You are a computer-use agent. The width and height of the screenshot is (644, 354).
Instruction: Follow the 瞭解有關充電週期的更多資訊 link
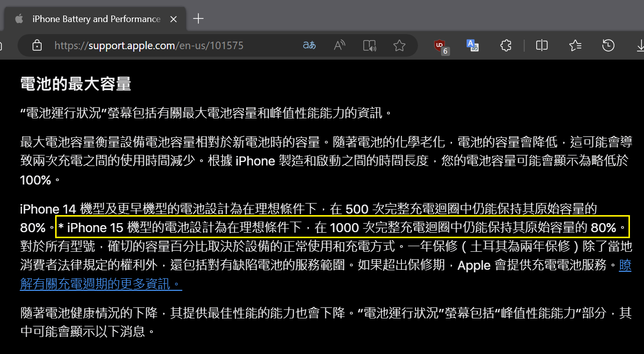(100, 284)
